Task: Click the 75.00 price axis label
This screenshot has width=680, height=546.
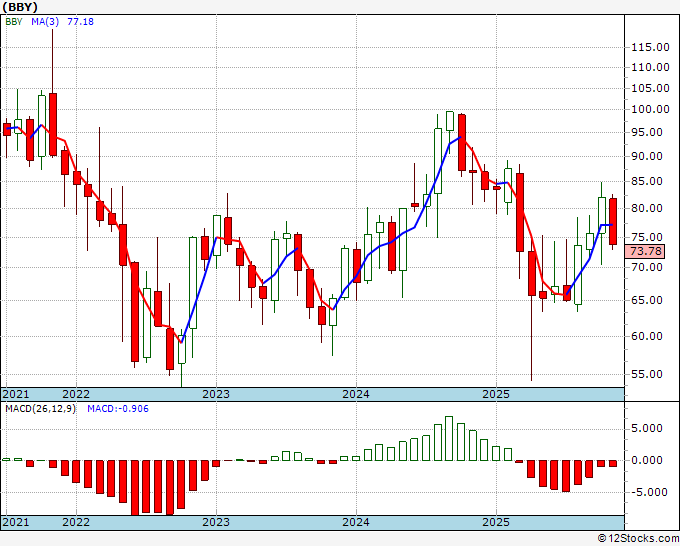Action: click(x=647, y=237)
